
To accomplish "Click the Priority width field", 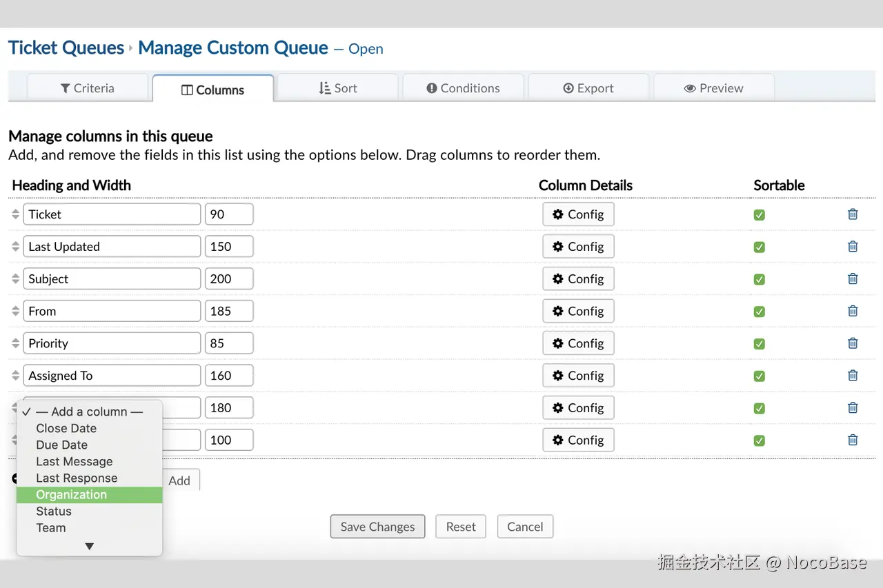I will [x=229, y=343].
